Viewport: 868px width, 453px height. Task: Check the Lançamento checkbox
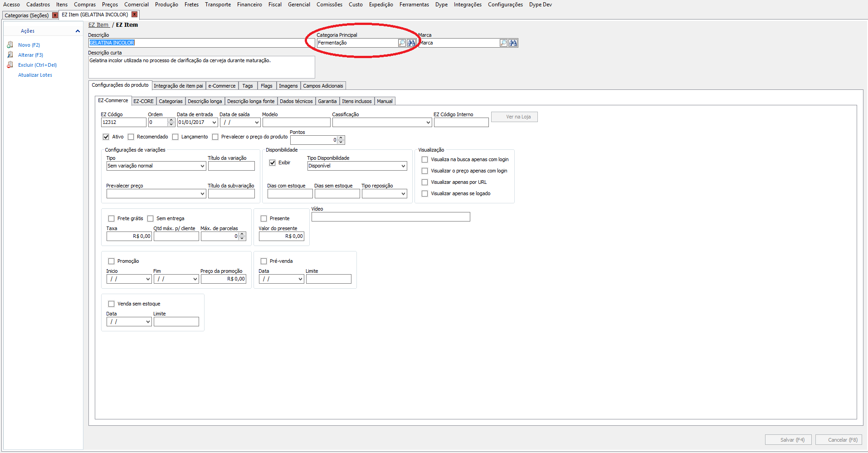click(176, 137)
